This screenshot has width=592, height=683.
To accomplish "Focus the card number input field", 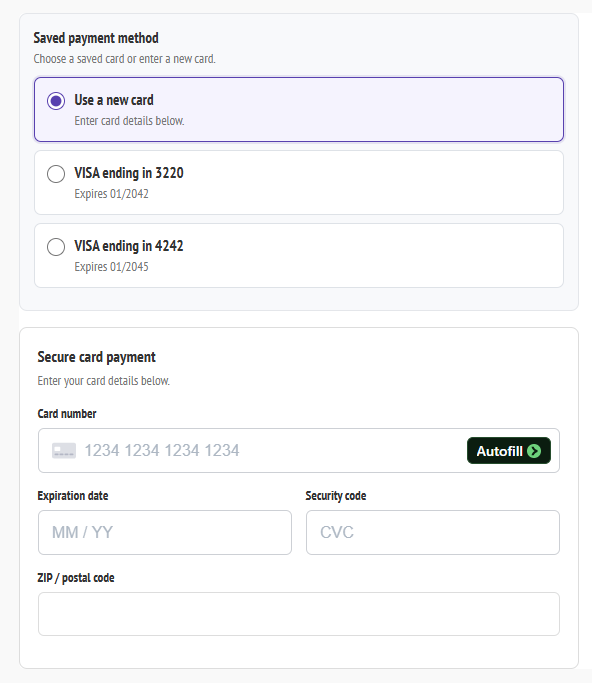I will (298, 450).
